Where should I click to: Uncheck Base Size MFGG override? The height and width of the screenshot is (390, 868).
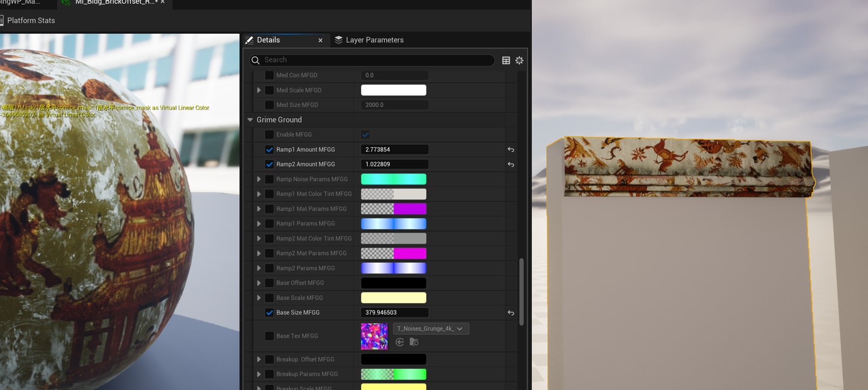(269, 313)
